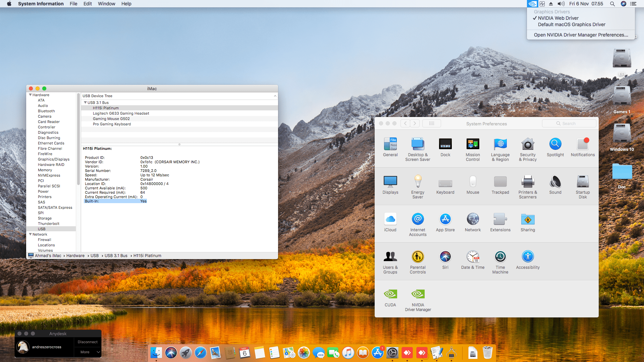The height and width of the screenshot is (362, 644).
Task: Open the Window menu
Action: (x=106, y=4)
